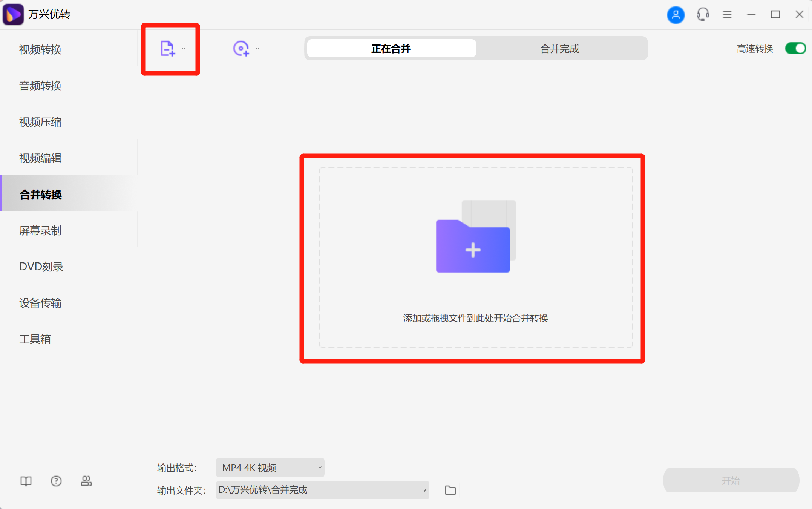The width and height of the screenshot is (812, 509).
Task: Open the help question mark icon
Action: click(x=56, y=481)
